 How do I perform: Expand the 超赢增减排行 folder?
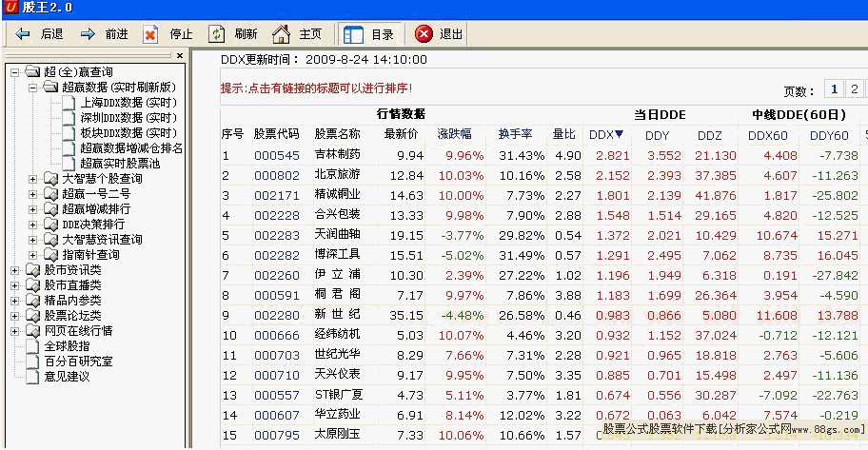[x=32, y=209]
